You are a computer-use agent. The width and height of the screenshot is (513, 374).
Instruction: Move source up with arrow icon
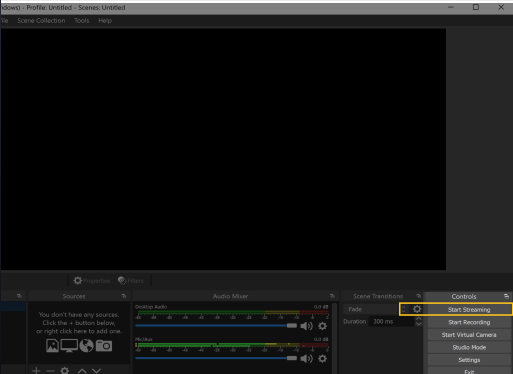point(82,371)
